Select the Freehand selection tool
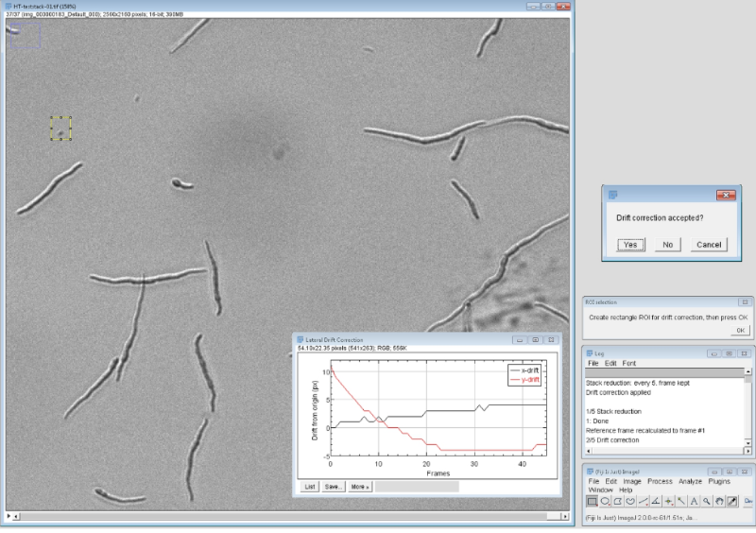Viewport: 756px width, 533px height. tap(630, 502)
